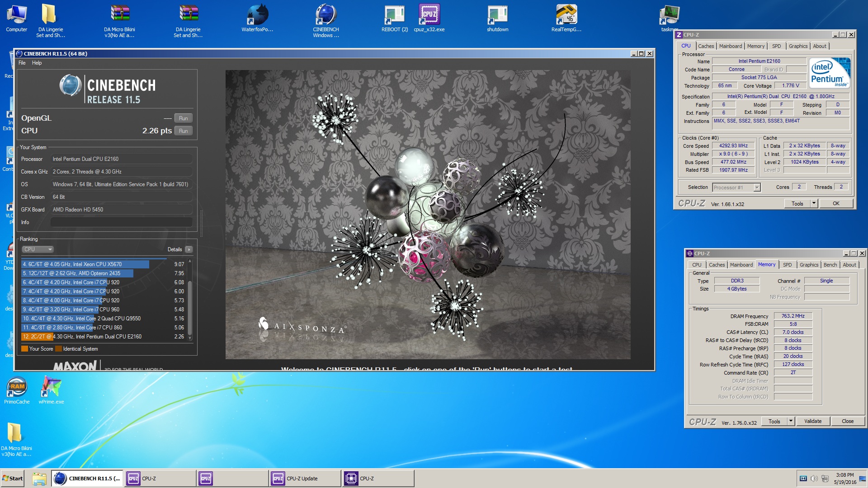Activate the last CPU-Z taskbar button
The image size is (868, 488).
(x=378, y=479)
